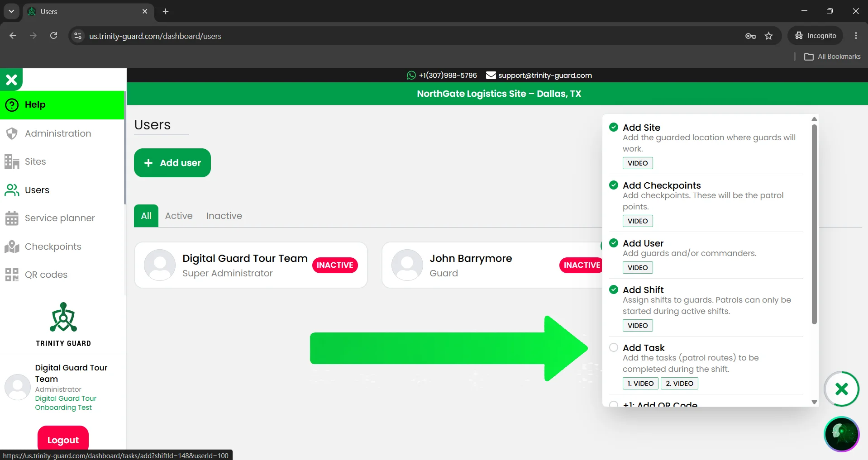Click the sidebar profile avatar
The width and height of the screenshot is (868, 460).
[x=18, y=387]
